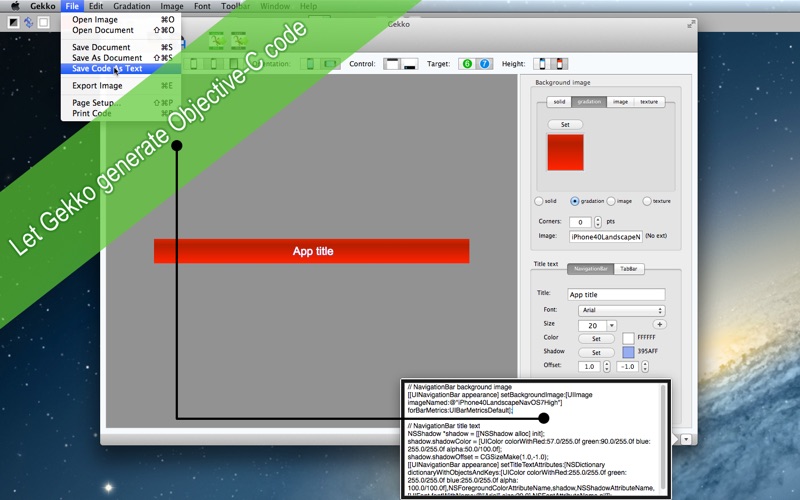Choose Open Document menu item

point(121,30)
